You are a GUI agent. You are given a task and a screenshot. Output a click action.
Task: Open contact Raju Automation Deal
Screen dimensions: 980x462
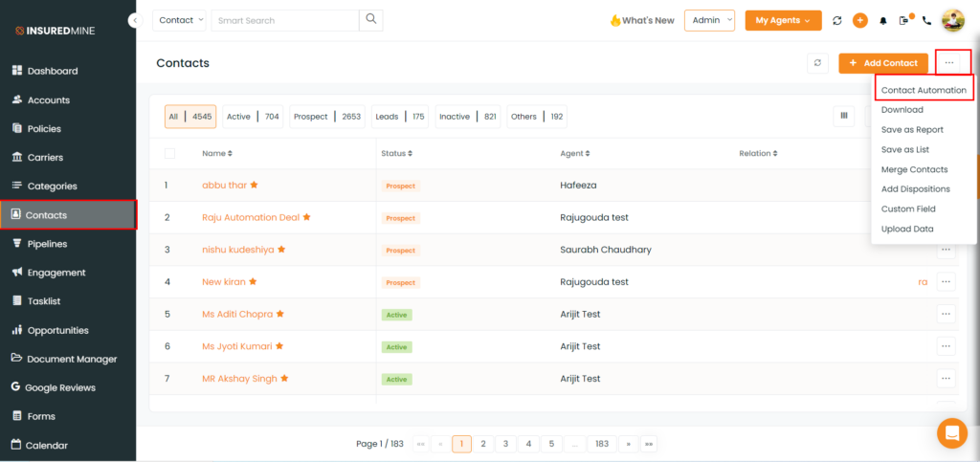(x=251, y=217)
